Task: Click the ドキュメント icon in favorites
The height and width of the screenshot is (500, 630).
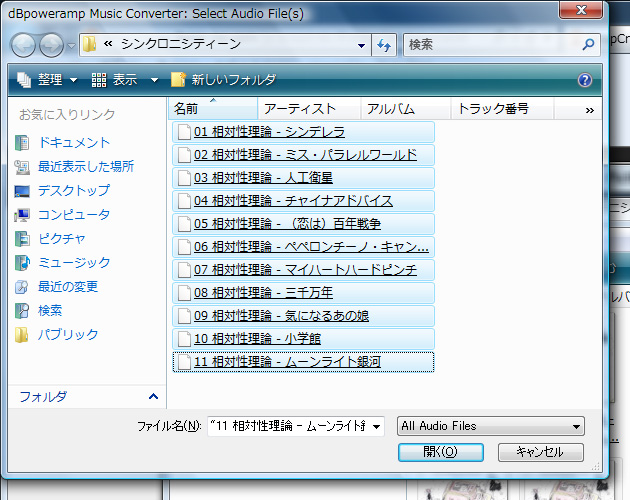Action: tap(22, 143)
